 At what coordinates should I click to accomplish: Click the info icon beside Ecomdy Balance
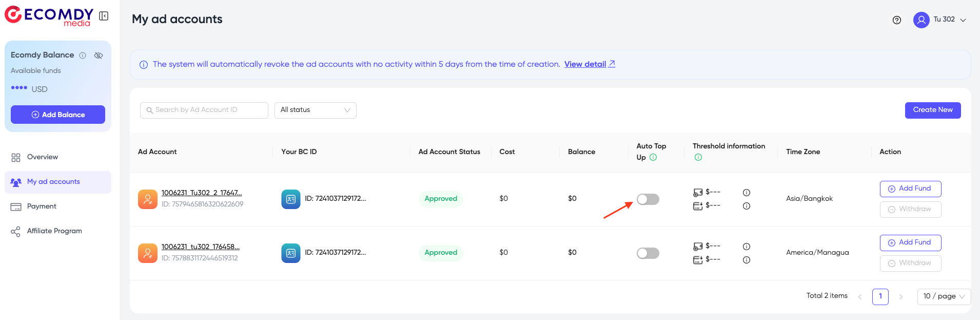click(x=83, y=55)
